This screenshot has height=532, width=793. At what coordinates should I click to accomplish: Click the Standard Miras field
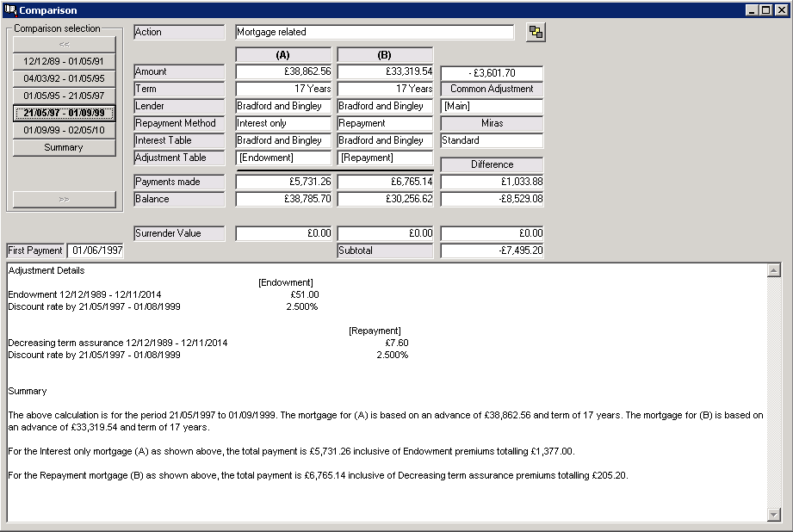(492, 140)
